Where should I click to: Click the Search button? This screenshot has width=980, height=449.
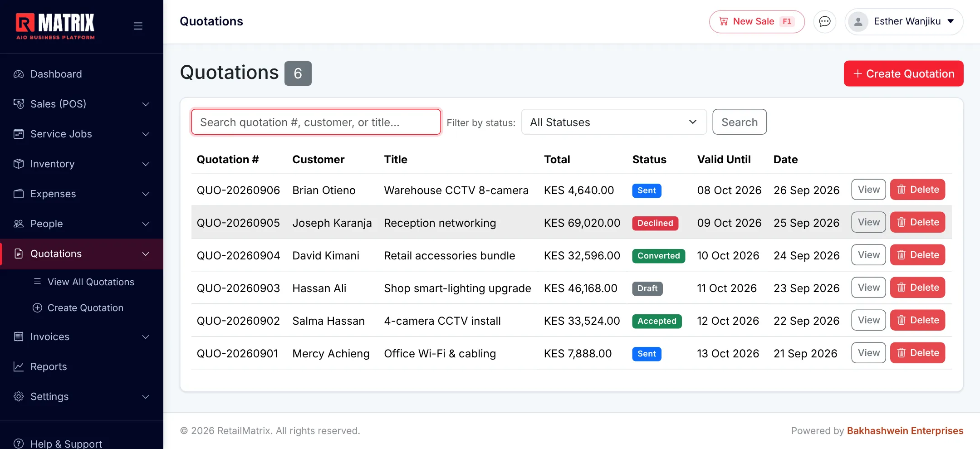740,122
